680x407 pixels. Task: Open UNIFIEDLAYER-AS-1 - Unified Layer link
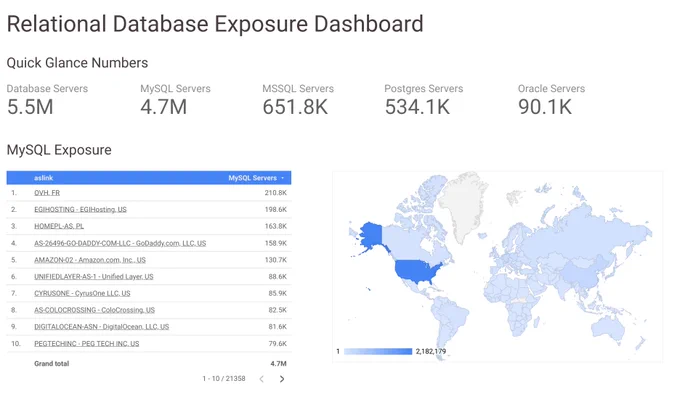coord(94,276)
